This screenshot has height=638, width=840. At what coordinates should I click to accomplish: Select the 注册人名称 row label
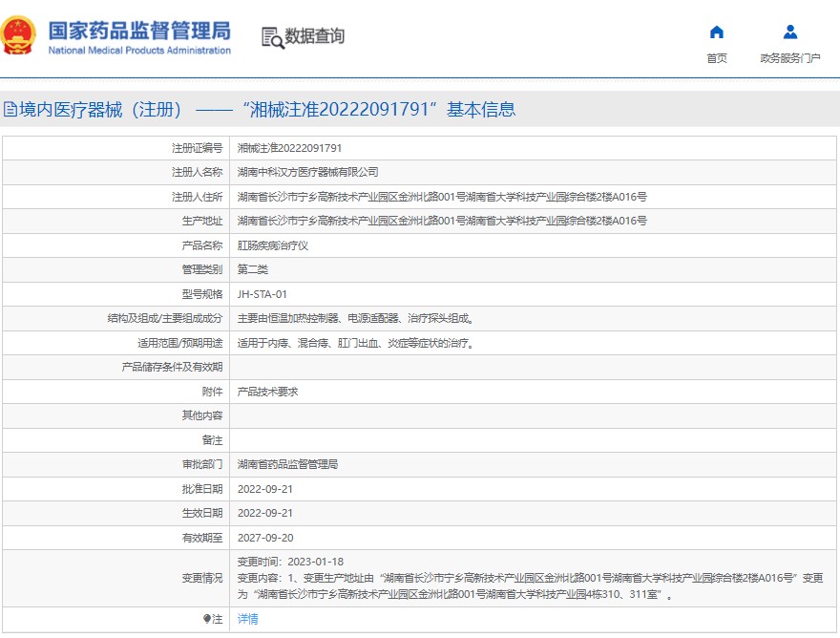(197, 172)
